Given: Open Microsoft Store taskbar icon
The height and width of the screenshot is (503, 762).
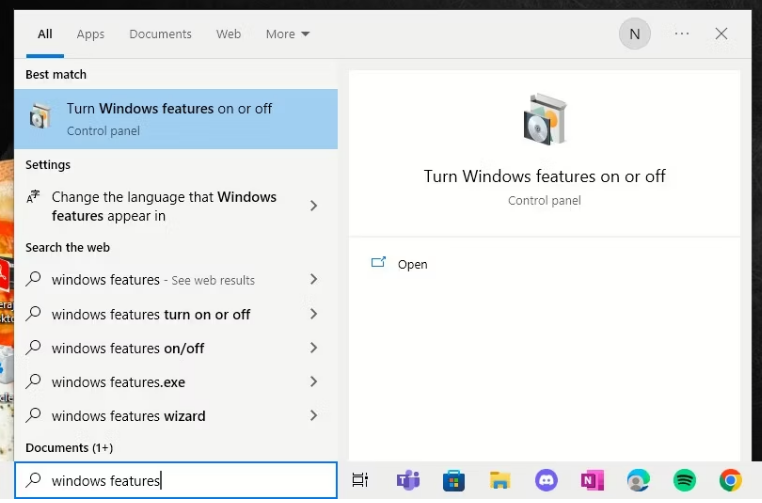Looking at the screenshot, I should (454, 481).
